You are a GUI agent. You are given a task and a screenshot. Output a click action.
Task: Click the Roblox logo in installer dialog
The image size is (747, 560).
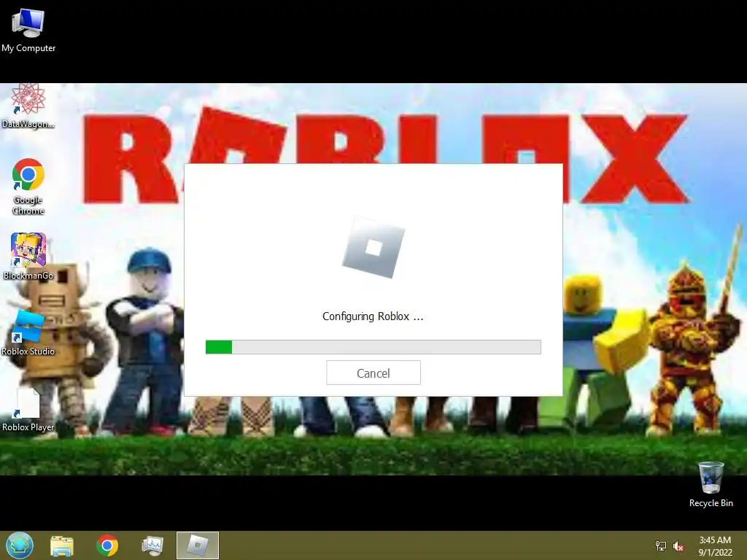pos(373,248)
